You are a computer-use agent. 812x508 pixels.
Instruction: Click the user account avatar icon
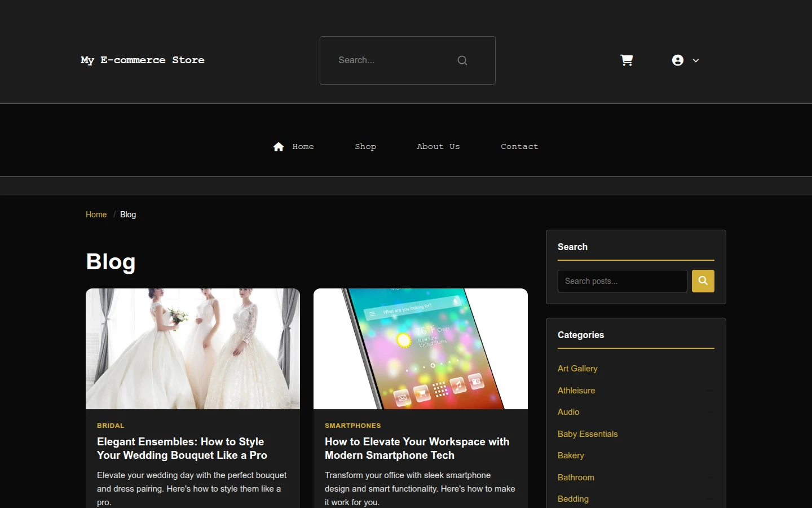click(x=678, y=60)
